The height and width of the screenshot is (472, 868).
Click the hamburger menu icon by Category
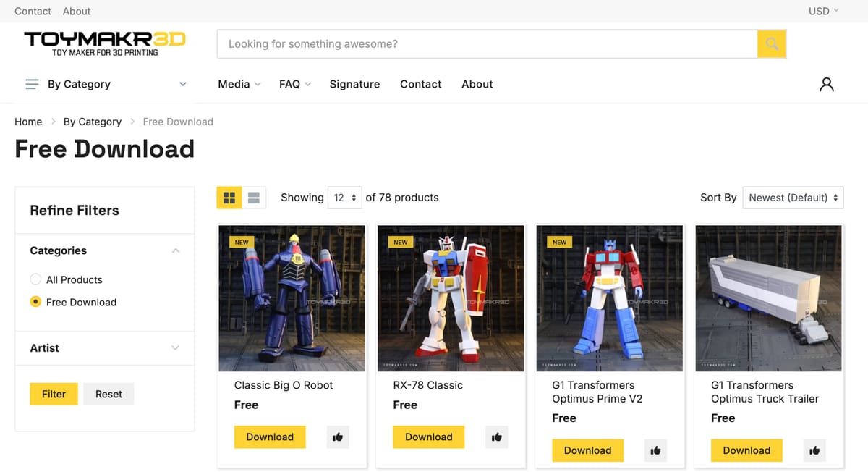coord(32,84)
